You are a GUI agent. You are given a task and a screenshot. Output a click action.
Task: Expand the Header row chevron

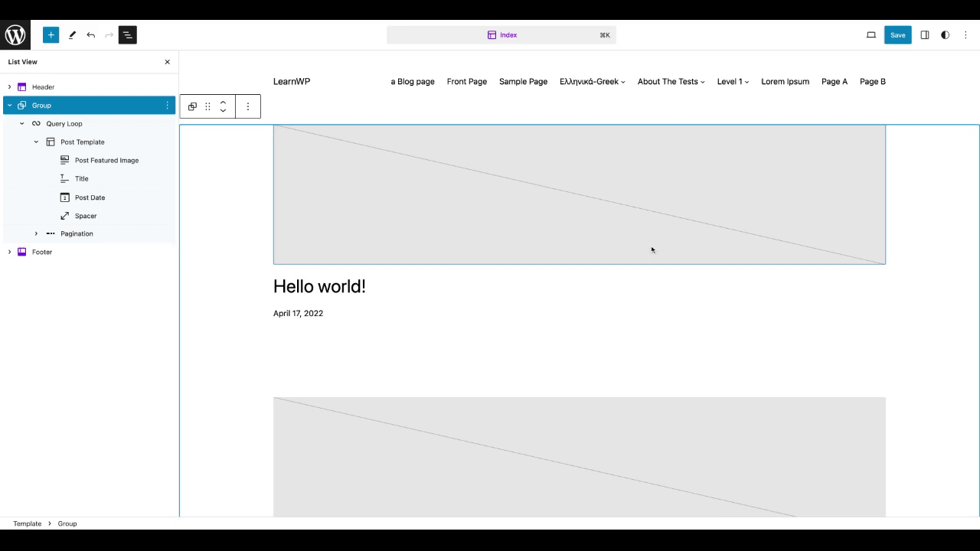pyautogui.click(x=9, y=87)
